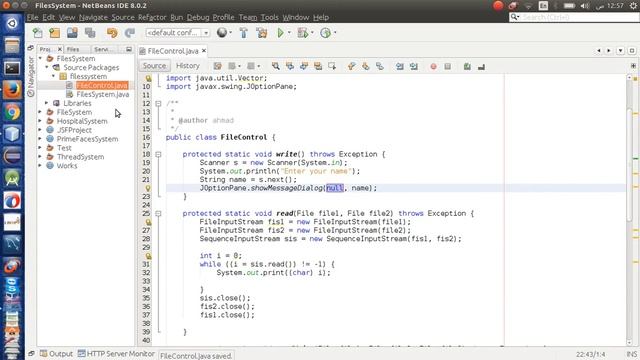Click the Source view button
This screenshot has width=640, height=360.
(154, 66)
